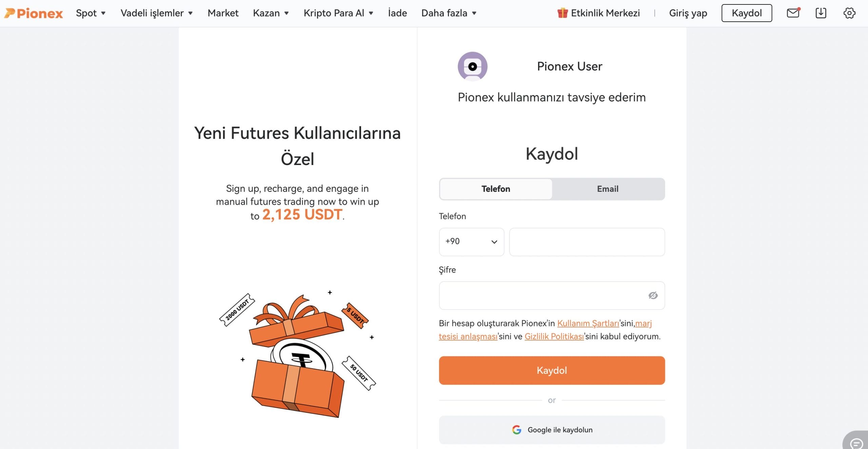Click the Google logo sign-up button
The height and width of the screenshot is (449, 868).
tap(552, 430)
